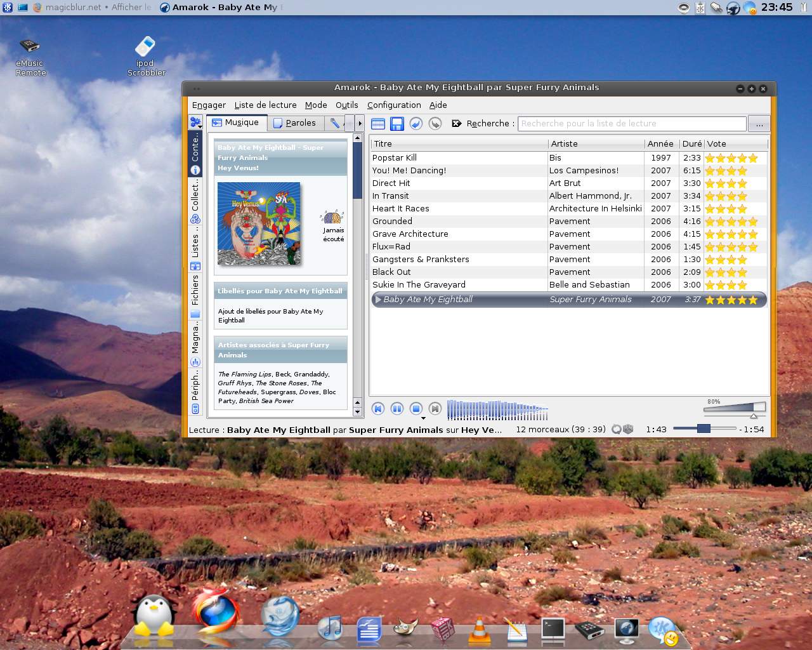Toggle repeat mode near the track counter
The width and height of the screenshot is (812, 650).
click(x=616, y=430)
